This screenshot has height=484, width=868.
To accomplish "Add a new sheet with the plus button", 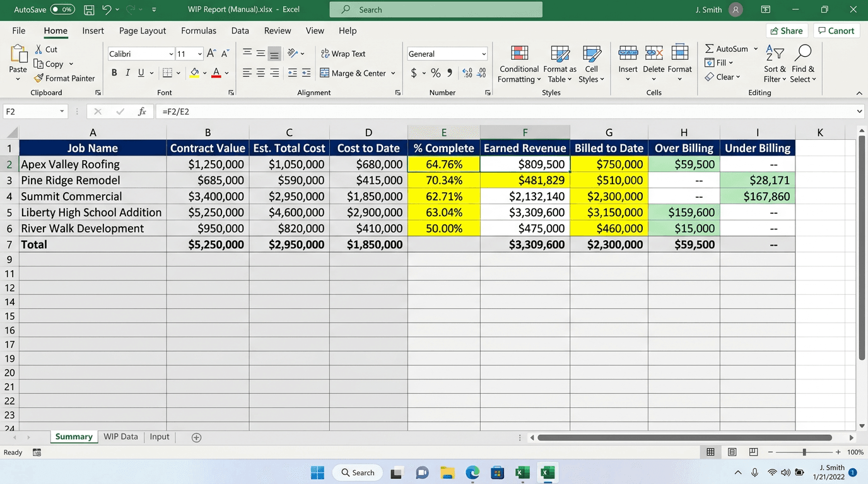I will pyautogui.click(x=196, y=436).
